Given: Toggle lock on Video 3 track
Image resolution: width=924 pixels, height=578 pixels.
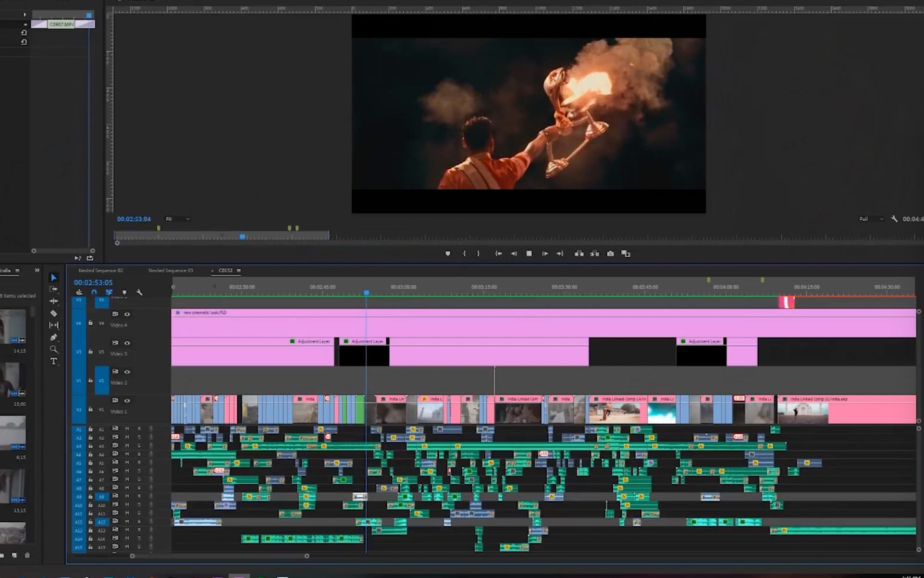Looking at the screenshot, I should tap(90, 352).
